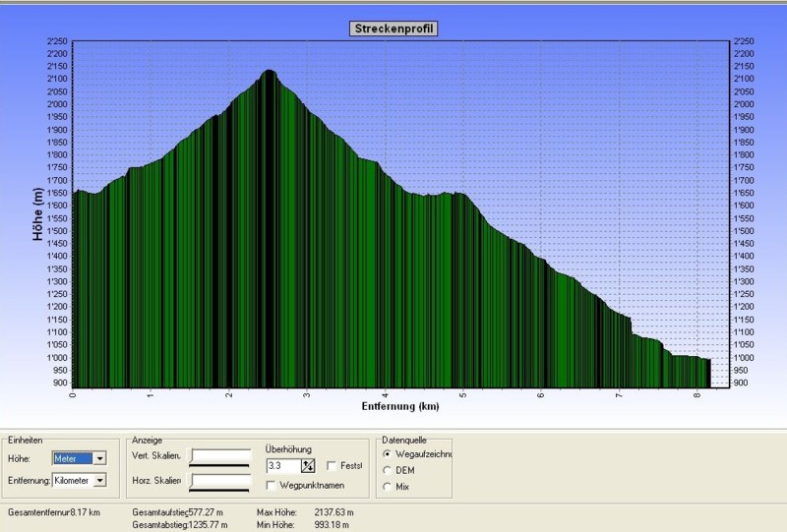Choose DEM as the data source
787x532 pixels.
[387, 471]
